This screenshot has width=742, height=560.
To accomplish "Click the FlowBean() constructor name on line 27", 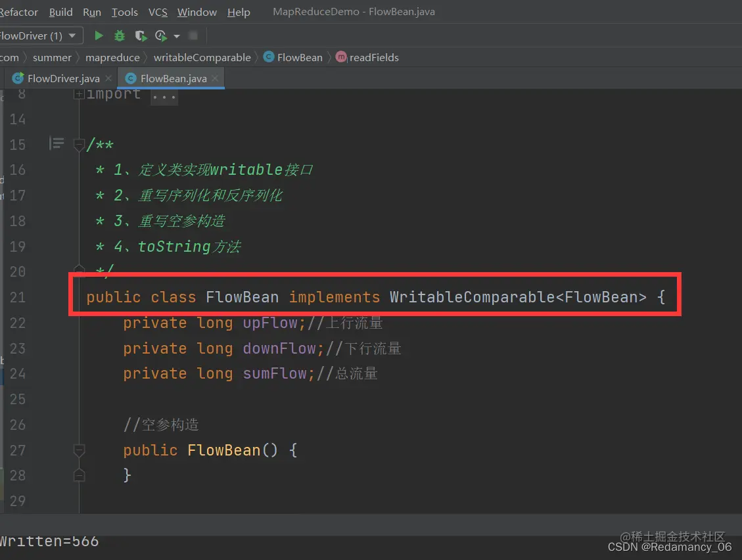I will click(x=224, y=450).
